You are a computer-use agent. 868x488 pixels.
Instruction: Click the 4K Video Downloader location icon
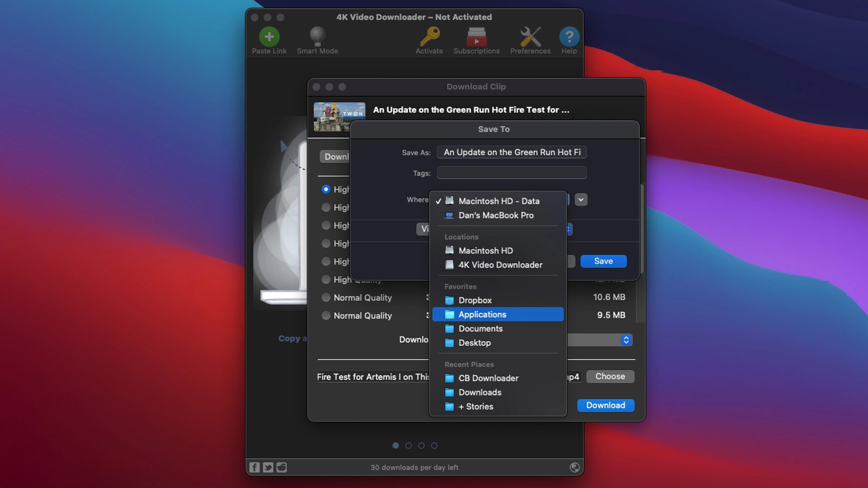449,265
